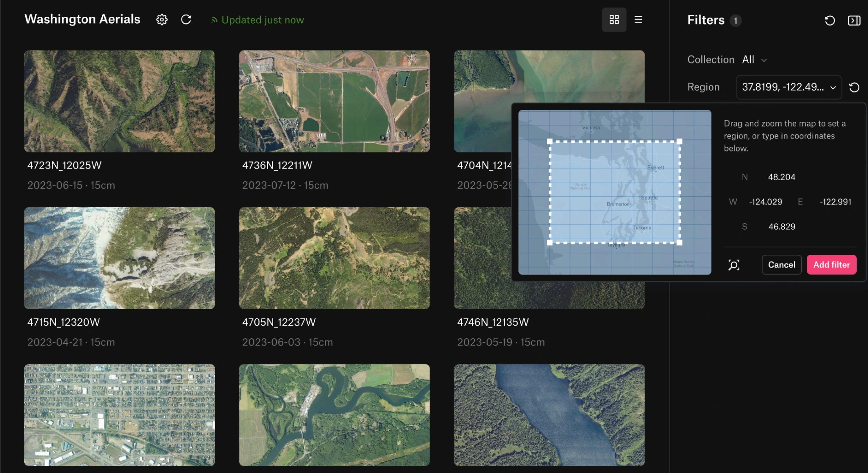Image resolution: width=868 pixels, height=473 pixels.
Task: Switch to grid view layout
Action: pos(614,20)
